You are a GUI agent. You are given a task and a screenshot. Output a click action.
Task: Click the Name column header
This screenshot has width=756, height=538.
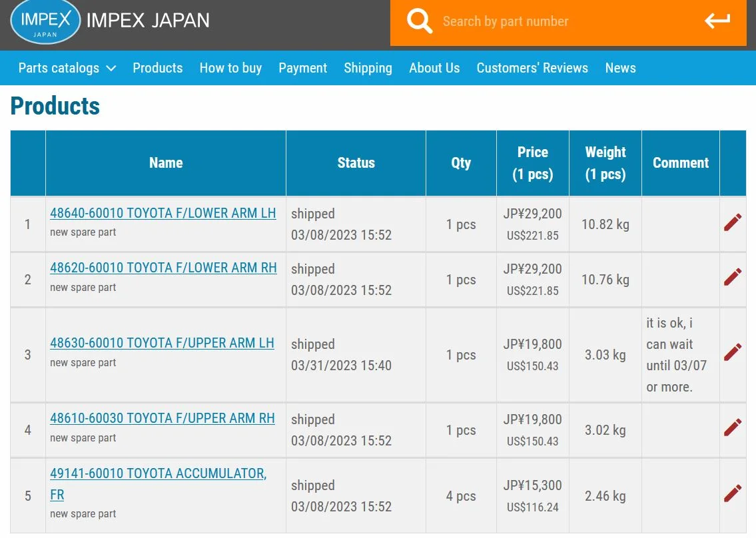click(166, 163)
